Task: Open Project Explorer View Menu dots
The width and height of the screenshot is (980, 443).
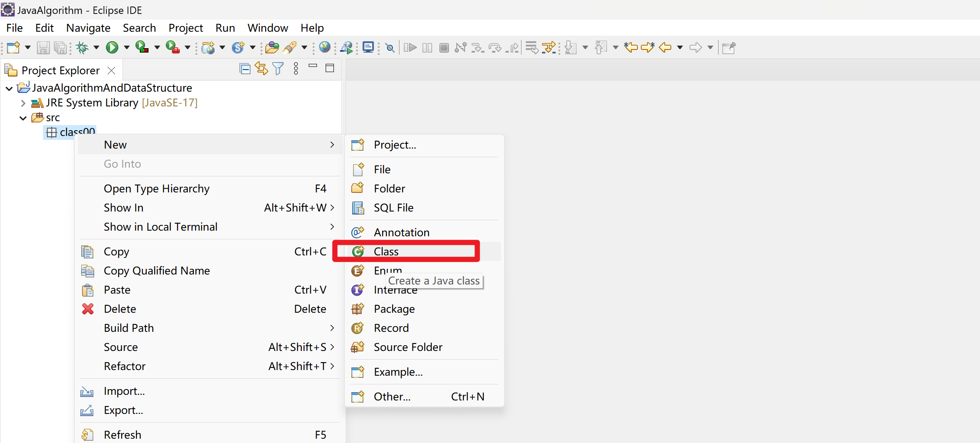Action: coord(296,69)
